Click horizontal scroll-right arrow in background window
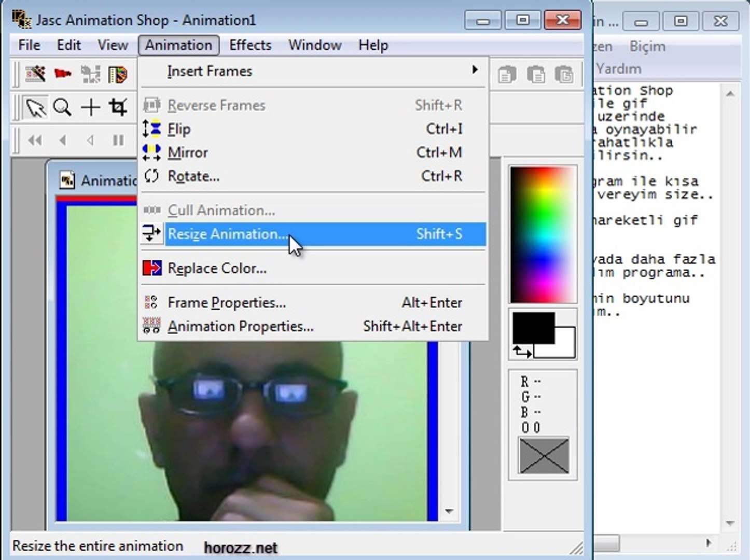Image resolution: width=750 pixels, height=560 pixels. (709, 543)
